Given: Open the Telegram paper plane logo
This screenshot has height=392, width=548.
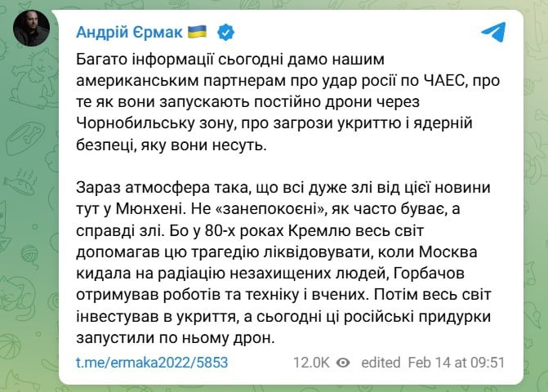Looking at the screenshot, I should coord(493,32).
